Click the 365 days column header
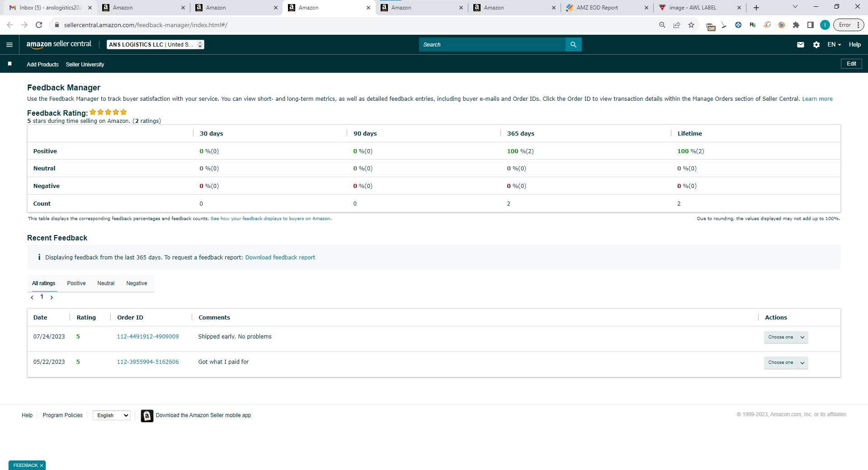This screenshot has width=868, height=470. (521, 134)
